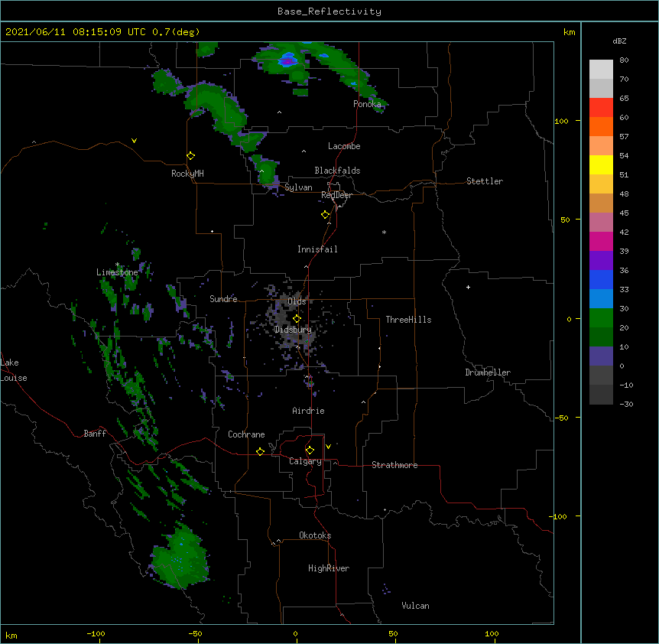Viewport: 659px width, 644px height.
Task: Click the white asterisk east of Innisfail
Action: [x=384, y=232]
